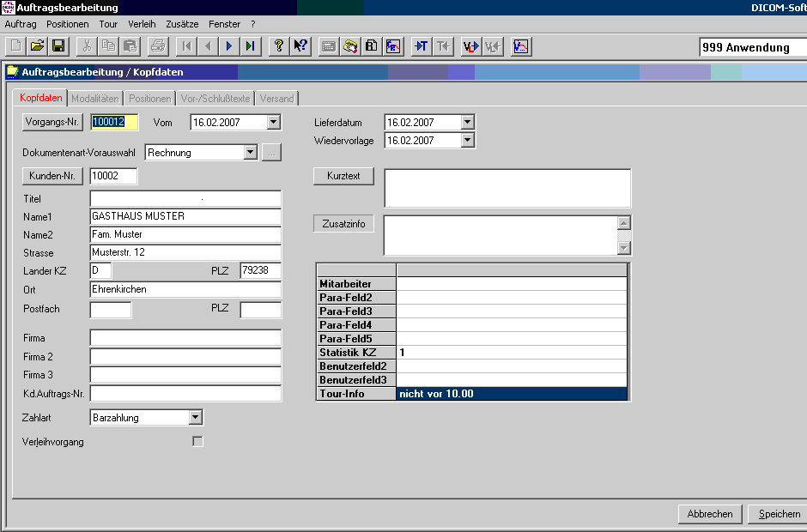This screenshot has width=807, height=532.
Task: Open the Zusätze menu
Action: pyautogui.click(x=181, y=24)
